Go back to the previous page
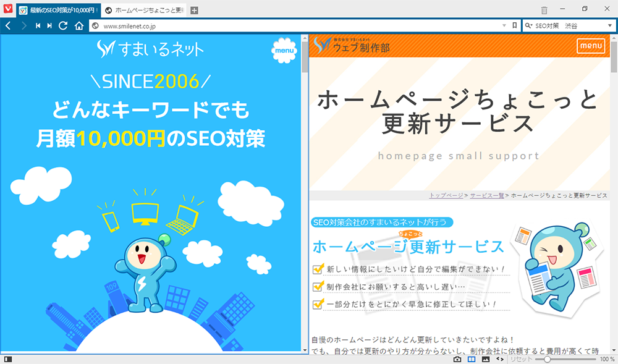618x364 pixels. 8,25
